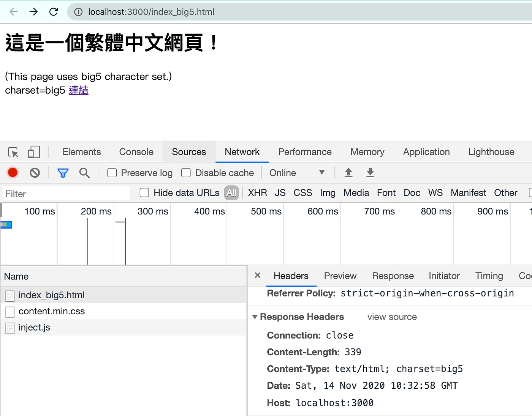Image resolution: width=532 pixels, height=416 pixels.
Task: Stop recording network log red button
Action: click(x=13, y=173)
